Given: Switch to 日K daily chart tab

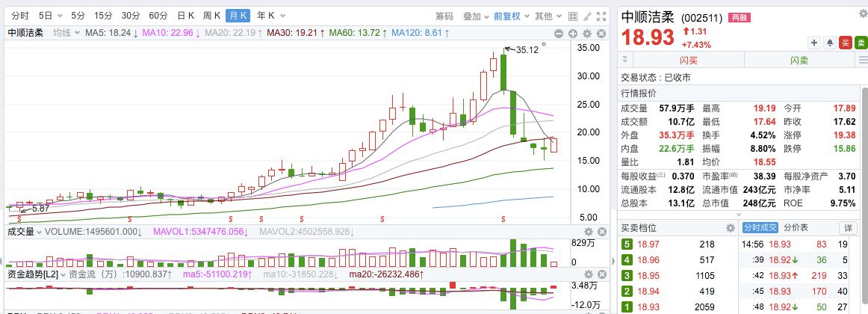Looking at the screenshot, I should coord(186,16).
